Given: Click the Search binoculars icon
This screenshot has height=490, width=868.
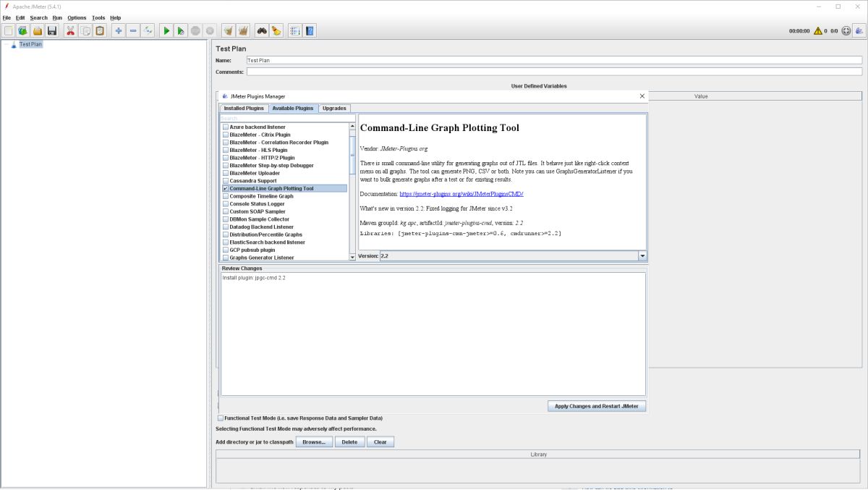Looking at the screenshot, I should [262, 30].
